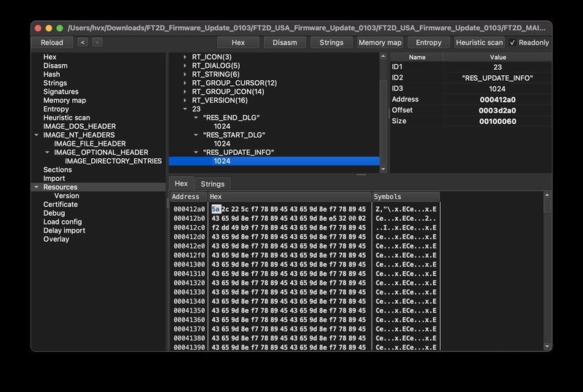Select Entropy in the left sidebar
The width and height of the screenshot is (583, 392).
pyautogui.click(x=56, y=109)
